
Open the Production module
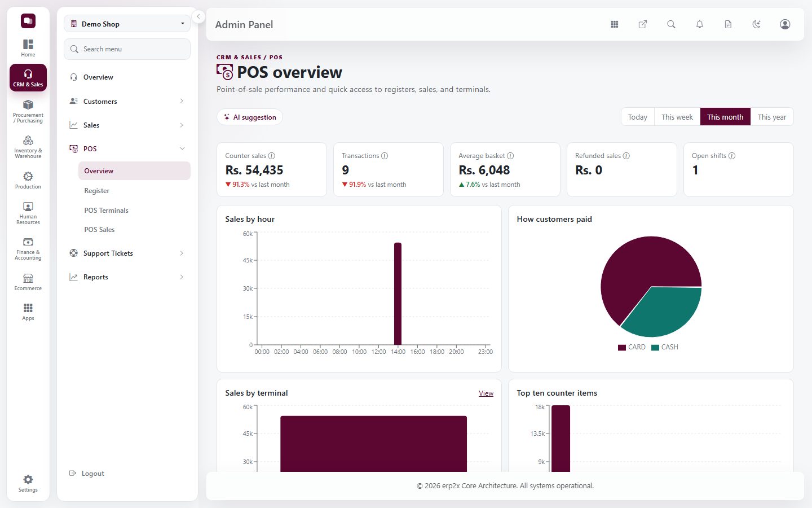(28, 180)
